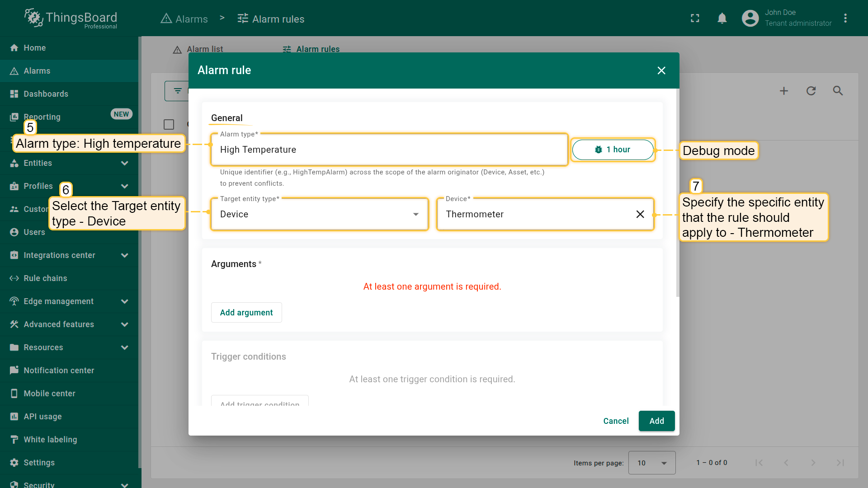Open the Target entity type dropdown
The width and height of the screenshot is (868, 488).
click(x=319, y=214)
